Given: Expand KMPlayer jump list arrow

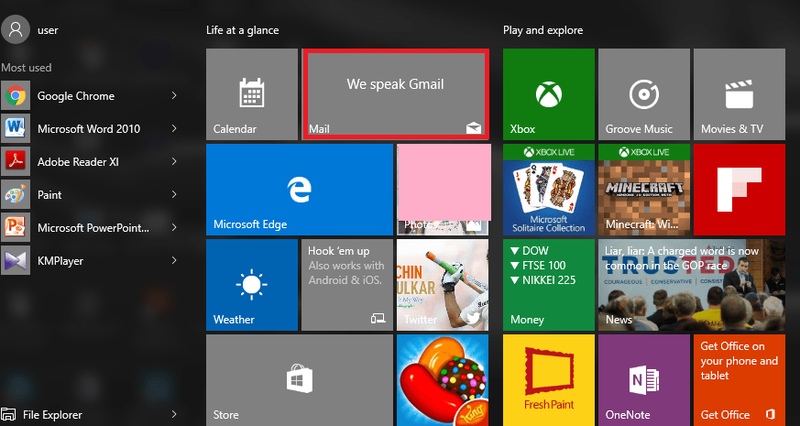Looking at the screenshot, I should point(174,260).
